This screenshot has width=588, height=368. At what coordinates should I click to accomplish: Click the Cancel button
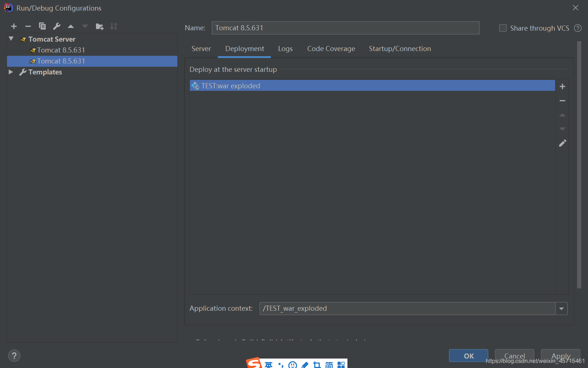514,356
